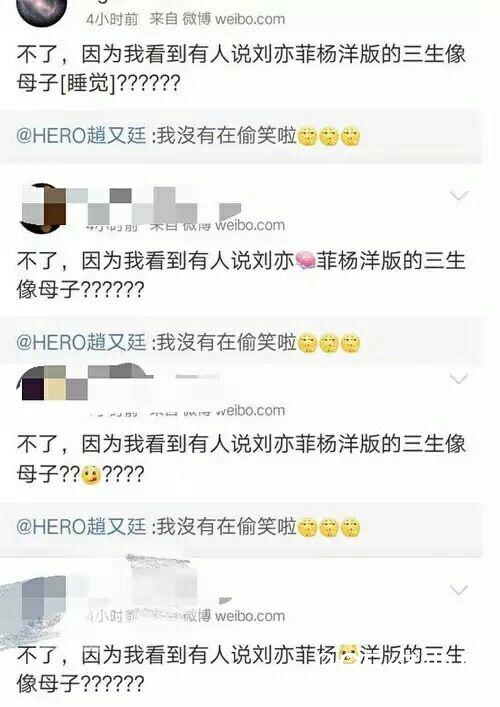Click the sleepy emojis in third repost
The height and width of the screenshot is (707, 500).
329,528
